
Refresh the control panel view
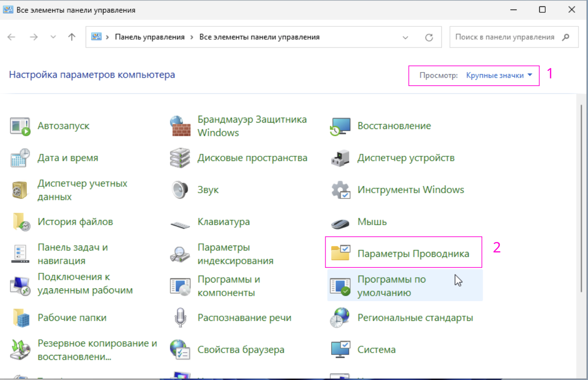[x=429, y=37]
